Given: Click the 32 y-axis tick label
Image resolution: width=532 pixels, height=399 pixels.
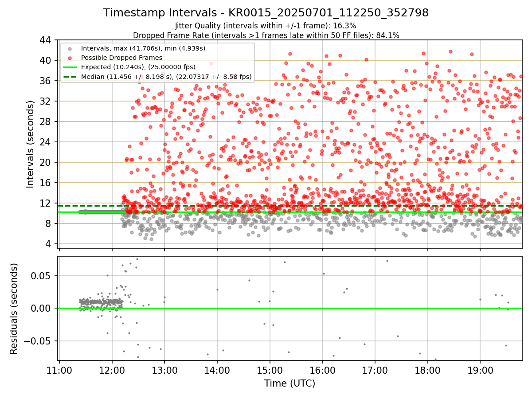Looking at the screenshot, I should tap(47, 101).
